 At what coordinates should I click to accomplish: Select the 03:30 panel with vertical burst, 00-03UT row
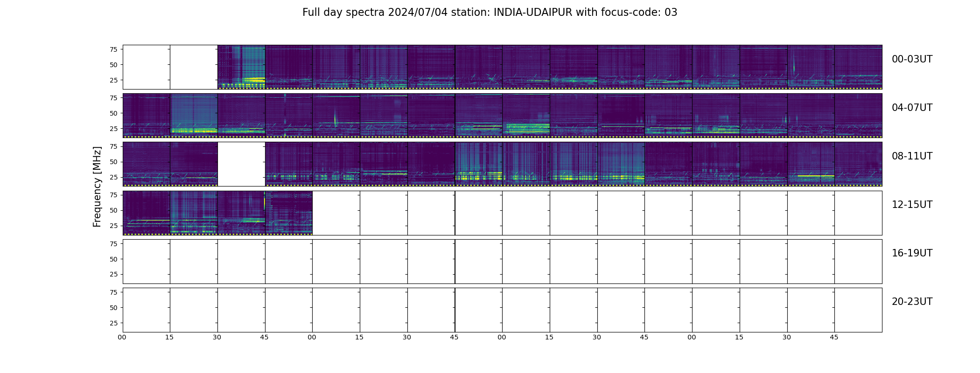[x=811, y=67]
